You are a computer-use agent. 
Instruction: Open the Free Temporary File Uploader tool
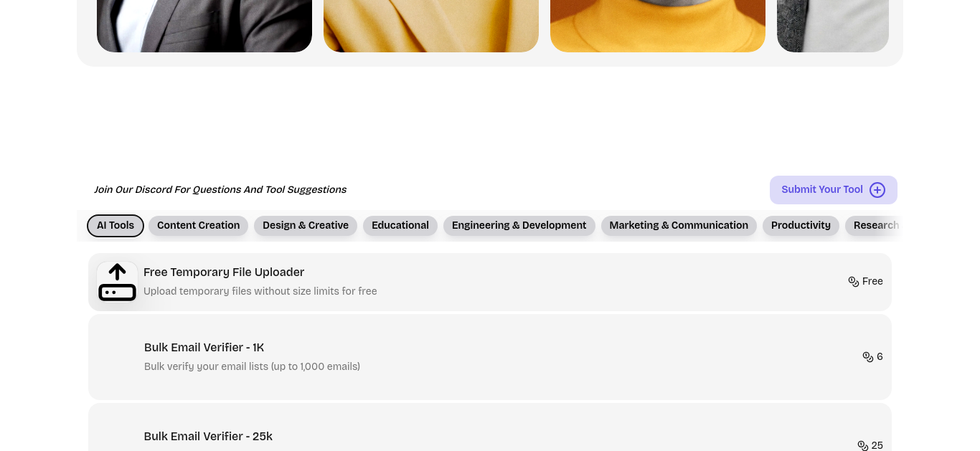(x=490, y=282)
